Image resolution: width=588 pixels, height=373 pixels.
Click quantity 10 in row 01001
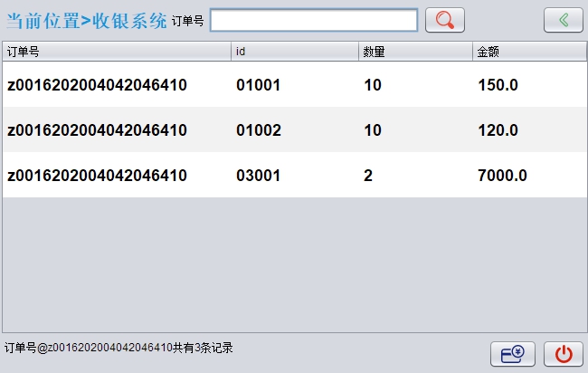click(373, 85)
